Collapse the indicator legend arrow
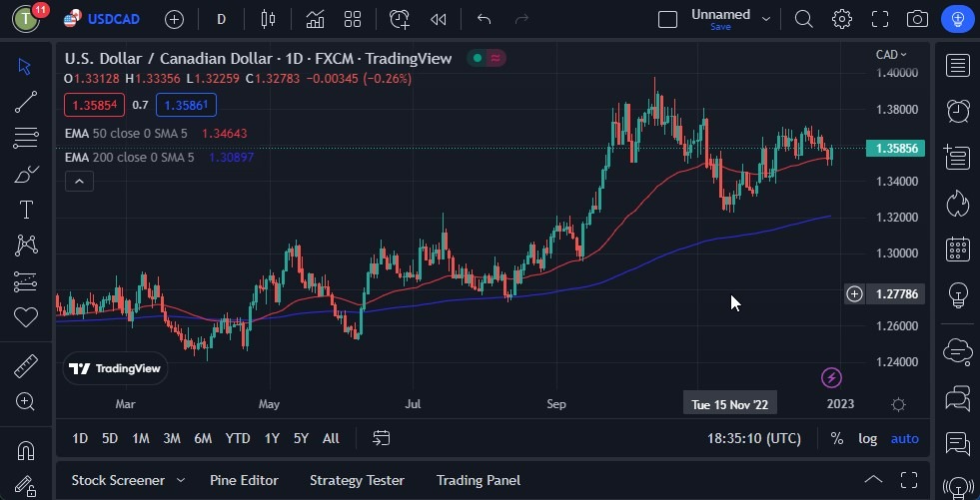 point(79,182)
